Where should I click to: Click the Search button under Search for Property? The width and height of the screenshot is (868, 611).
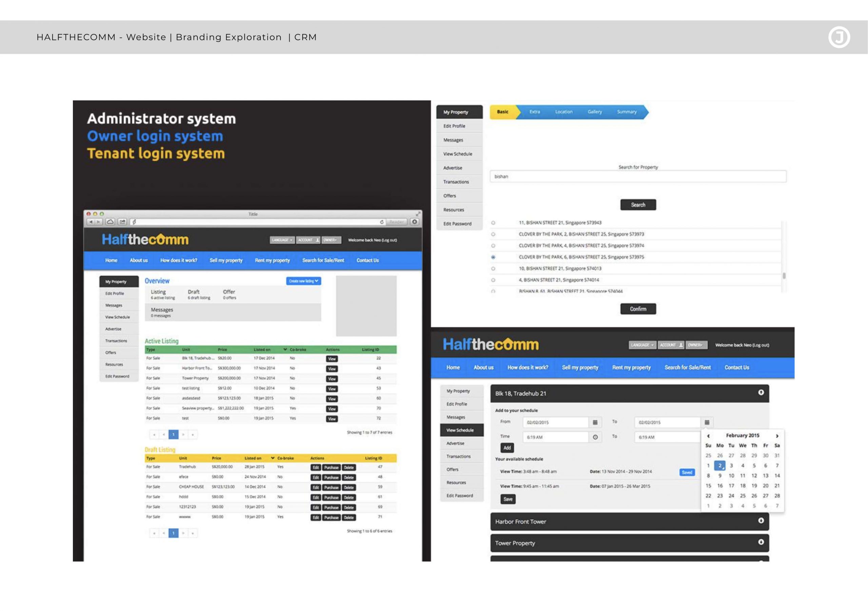pyautogui.click(x=638, y=205)
